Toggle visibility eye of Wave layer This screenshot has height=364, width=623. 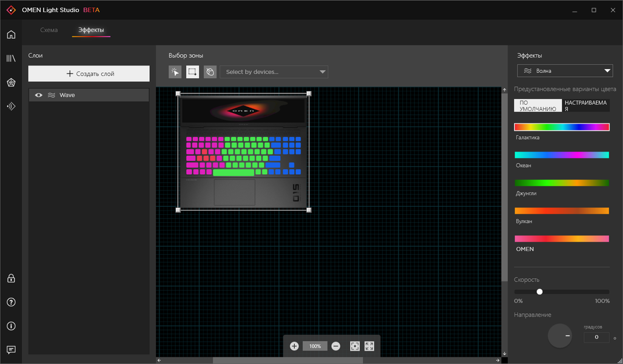pos(39,95)
